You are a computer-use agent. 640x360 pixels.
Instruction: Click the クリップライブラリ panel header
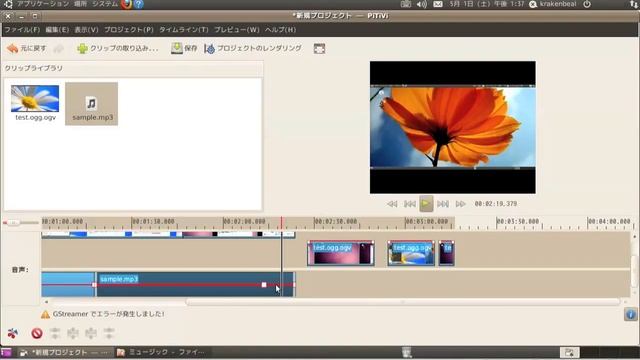(34, 68)
